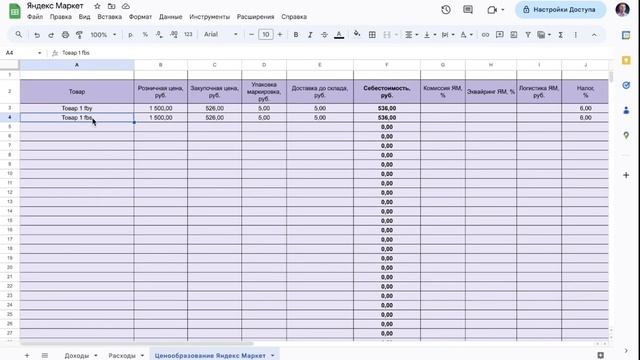The height and width of the screenshot is (360, 640).
Task: Format as currency rubles
Action: coord(131,35)
